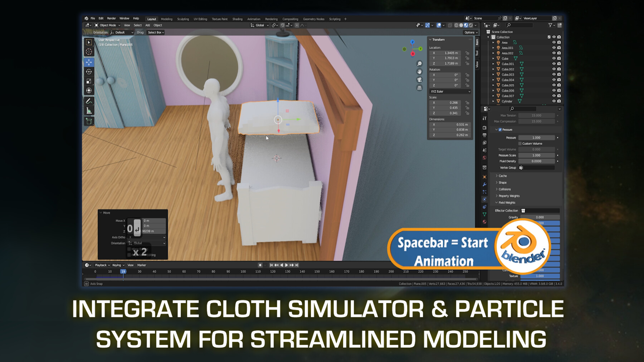The image size is (644, 362).
Task: Select the Rotate tool
Action: click(x=88, y=71)
